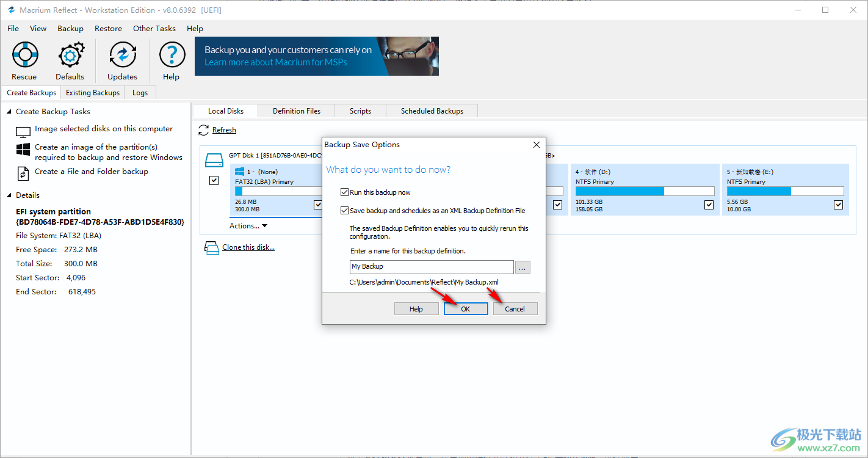Open the Actions dropdown

(248, 226)
